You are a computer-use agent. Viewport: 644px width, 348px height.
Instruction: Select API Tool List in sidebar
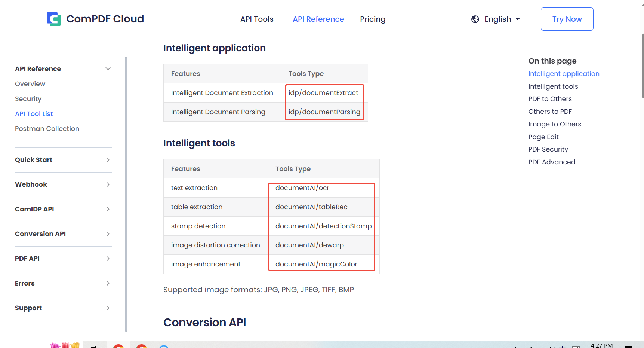pyautogui.click(x=34, y=113)
